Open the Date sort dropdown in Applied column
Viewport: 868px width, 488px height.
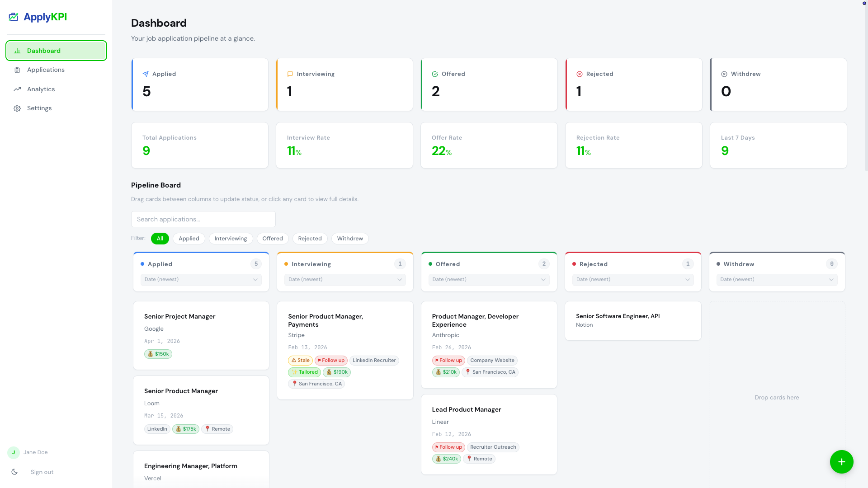[201, 280]
